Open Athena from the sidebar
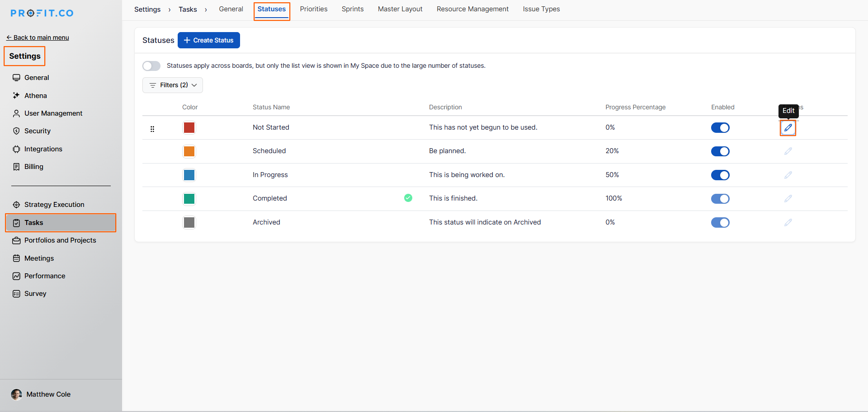 click(x=35, y=96)
